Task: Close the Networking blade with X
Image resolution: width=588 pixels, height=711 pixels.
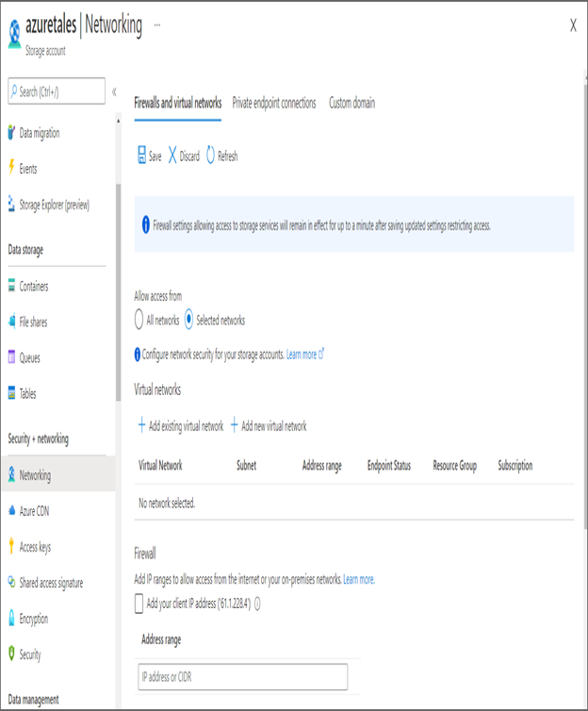Action: [573, 25]
